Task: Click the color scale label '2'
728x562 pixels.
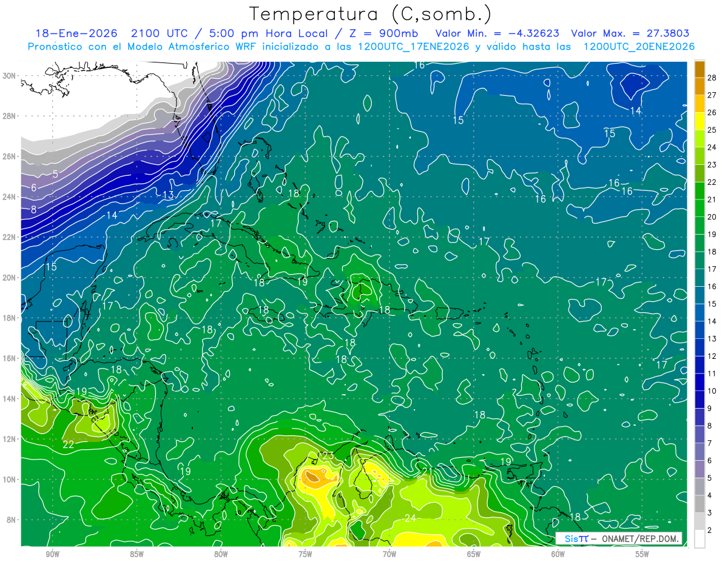Action: click(710, 530)
